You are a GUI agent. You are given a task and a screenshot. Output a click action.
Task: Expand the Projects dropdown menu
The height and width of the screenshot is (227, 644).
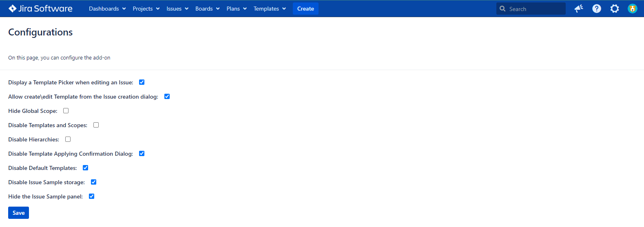(x=146, y=9)
